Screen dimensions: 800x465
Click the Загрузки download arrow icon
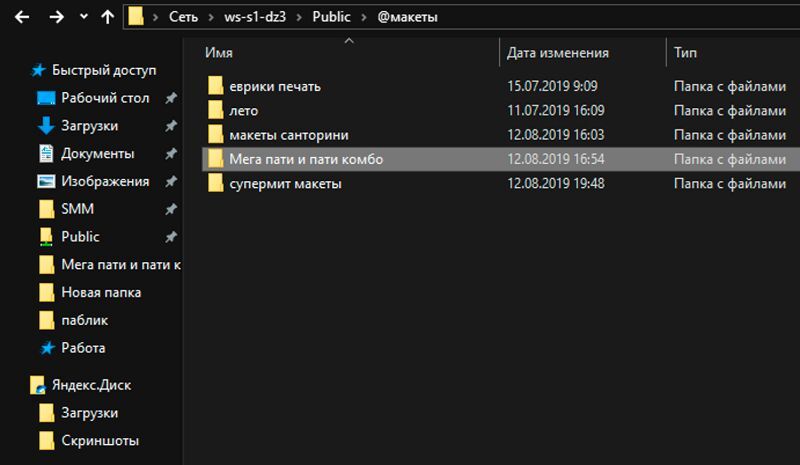46,126
